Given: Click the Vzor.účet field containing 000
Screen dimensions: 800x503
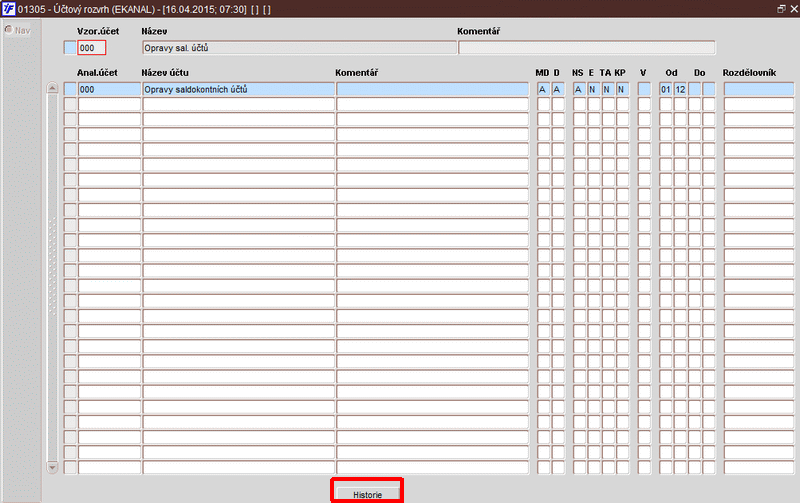Looking at the screenshot, I should click(92, 48).
